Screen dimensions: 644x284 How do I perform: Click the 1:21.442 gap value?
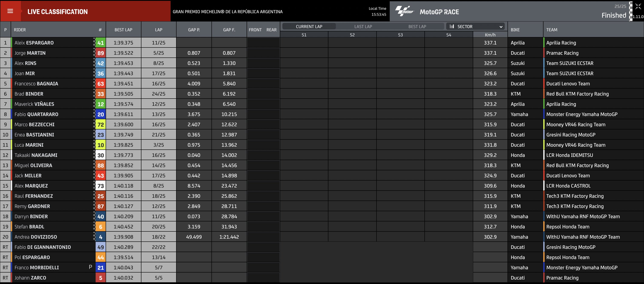(x=229, y=237)
